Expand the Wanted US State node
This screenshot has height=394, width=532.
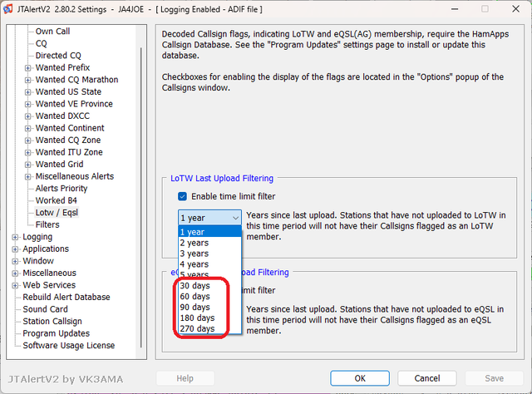click(27, 92)
